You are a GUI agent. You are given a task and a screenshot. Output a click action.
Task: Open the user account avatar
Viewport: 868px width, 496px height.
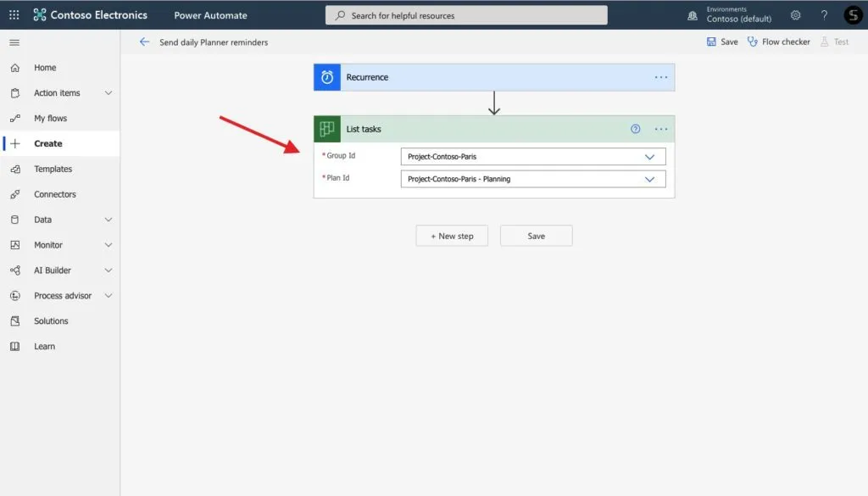click(x=853, y=15)
